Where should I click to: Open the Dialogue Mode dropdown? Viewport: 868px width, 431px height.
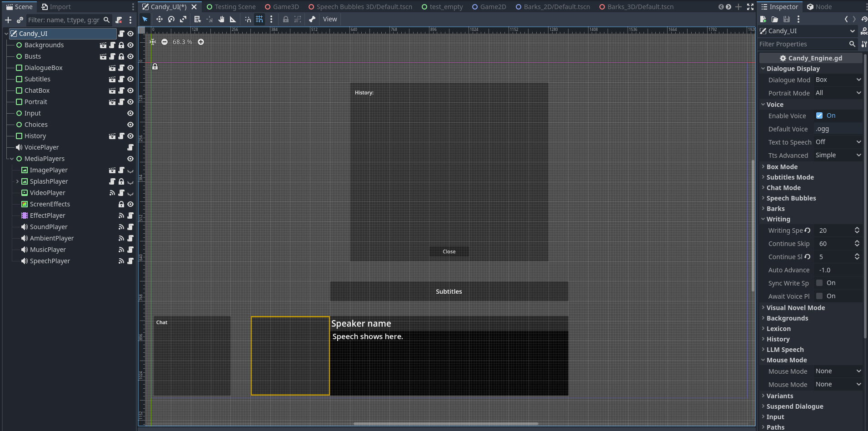coord(838,80)
